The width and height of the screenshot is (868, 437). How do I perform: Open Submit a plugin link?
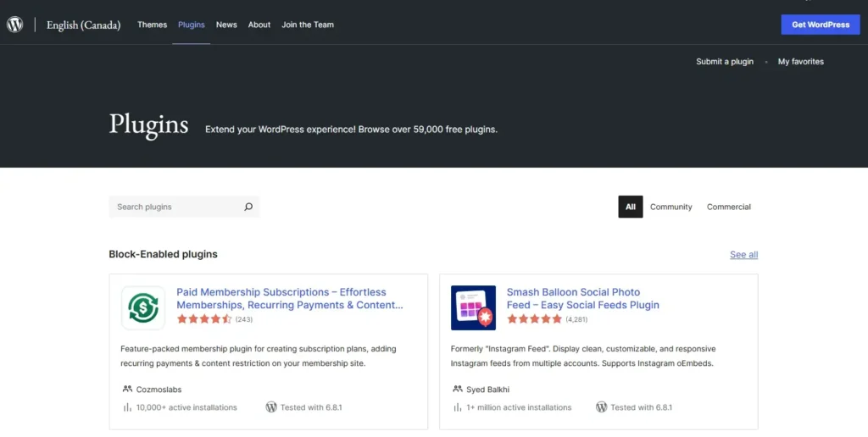click(725, 62)
